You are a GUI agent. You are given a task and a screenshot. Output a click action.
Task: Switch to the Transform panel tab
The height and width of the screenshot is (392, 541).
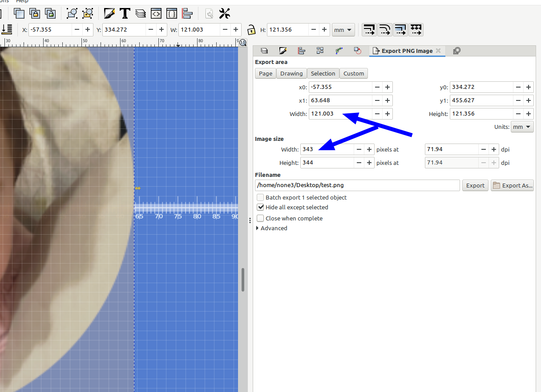point(357,51)
